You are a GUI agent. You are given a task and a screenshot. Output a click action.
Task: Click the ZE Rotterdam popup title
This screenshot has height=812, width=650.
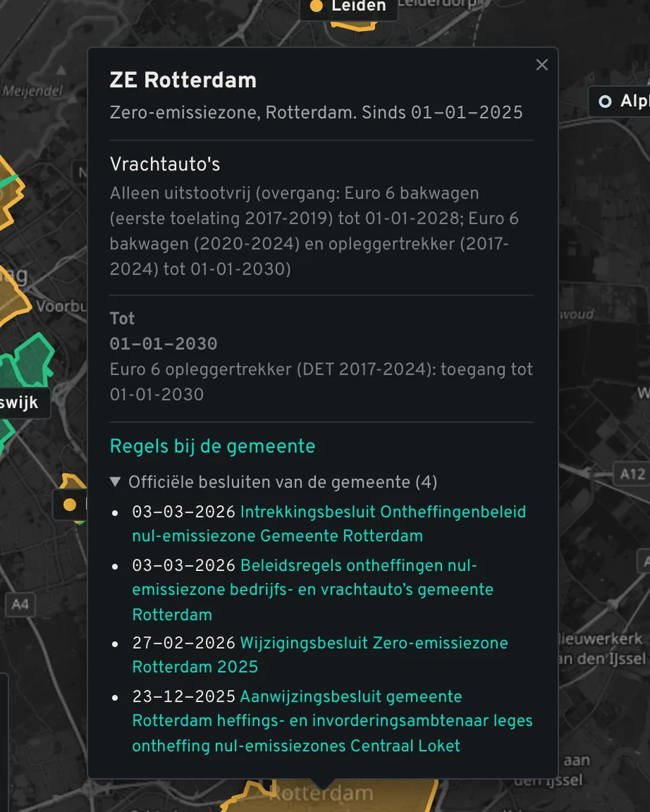point(183,80)
